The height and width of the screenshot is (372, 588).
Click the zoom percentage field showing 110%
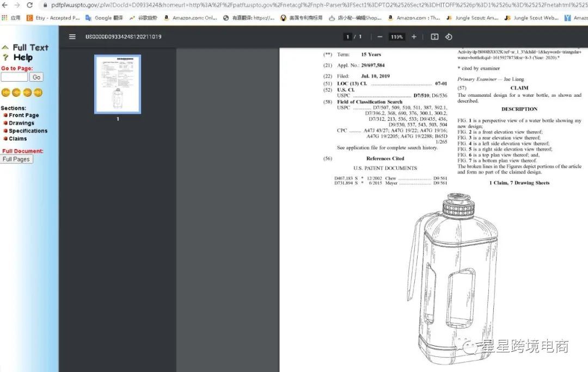click(x=396, y=37)
